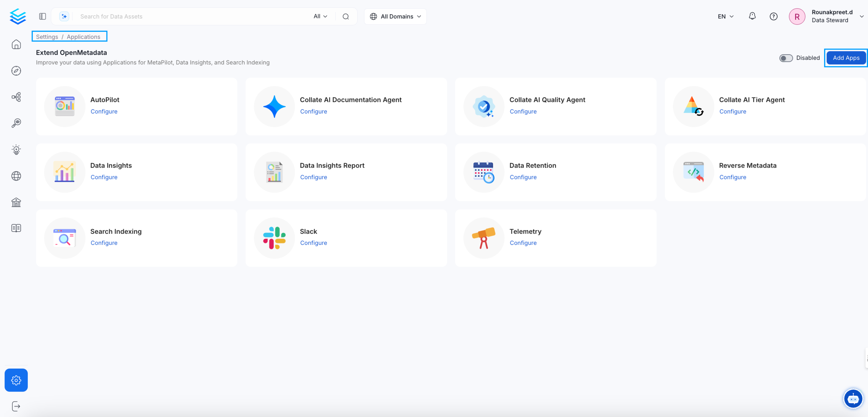Click the chatbot icon at bottom right

point(853,398)
